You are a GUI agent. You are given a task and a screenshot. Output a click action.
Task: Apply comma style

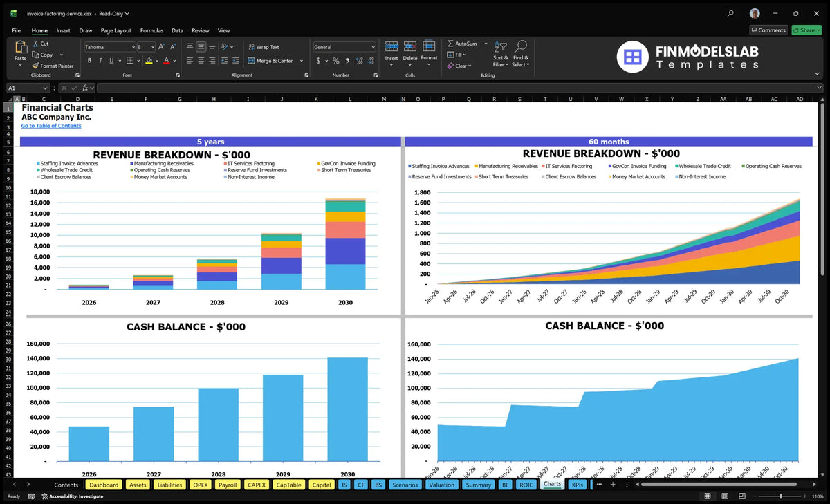347,61
